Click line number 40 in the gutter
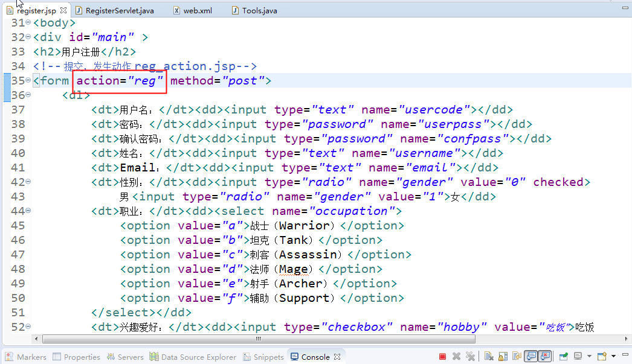Viewport: 632px width, 364px height. [x=18, y=153]
